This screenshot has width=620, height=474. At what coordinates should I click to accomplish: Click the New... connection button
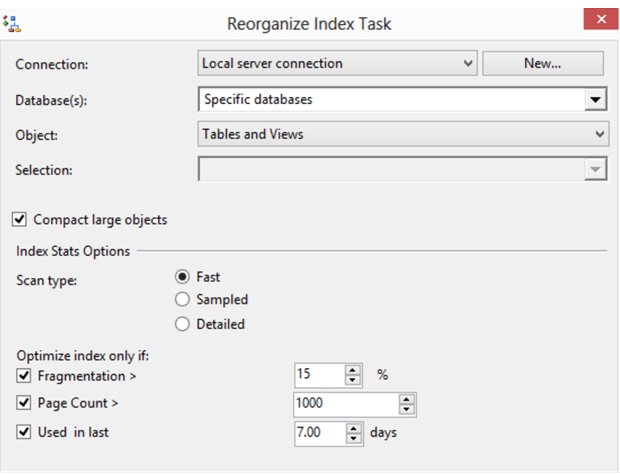click(x=543, y=63)
